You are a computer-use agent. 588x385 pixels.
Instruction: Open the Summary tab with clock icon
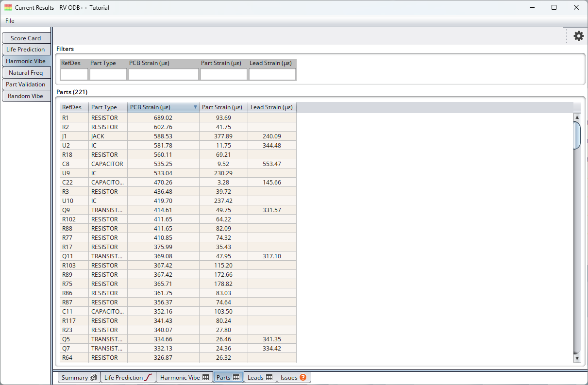coord(79,377)
